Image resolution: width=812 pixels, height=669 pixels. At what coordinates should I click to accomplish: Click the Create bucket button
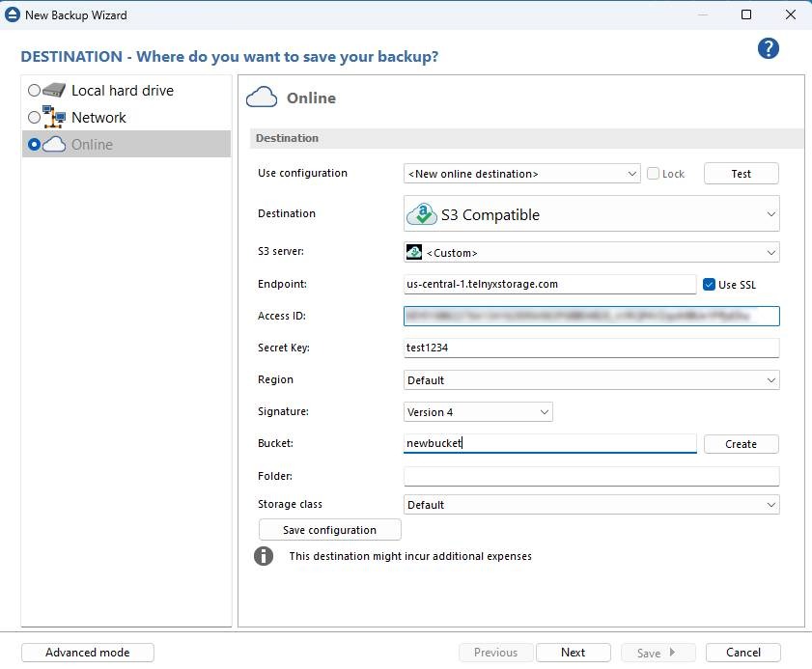tap(742, 444)
